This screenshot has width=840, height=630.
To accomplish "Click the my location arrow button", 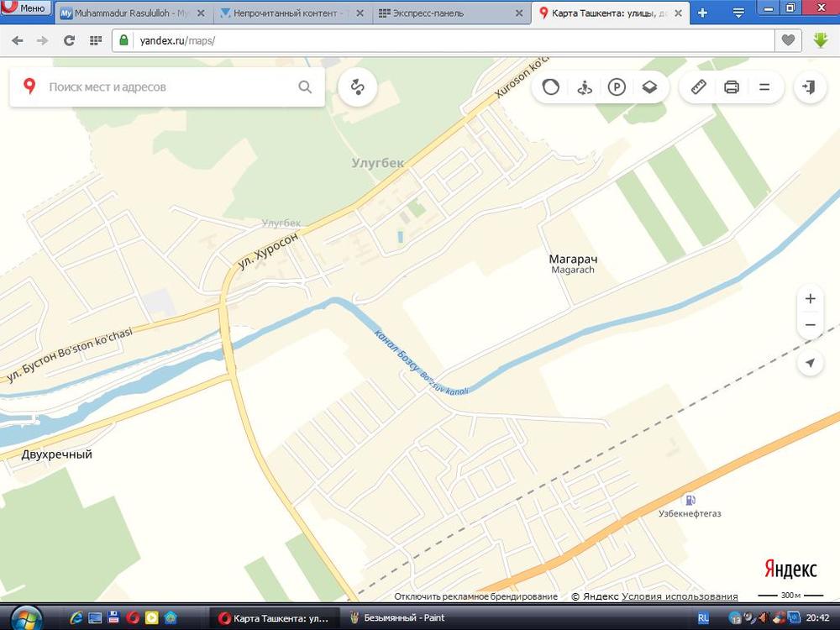I will pos(810,363).
